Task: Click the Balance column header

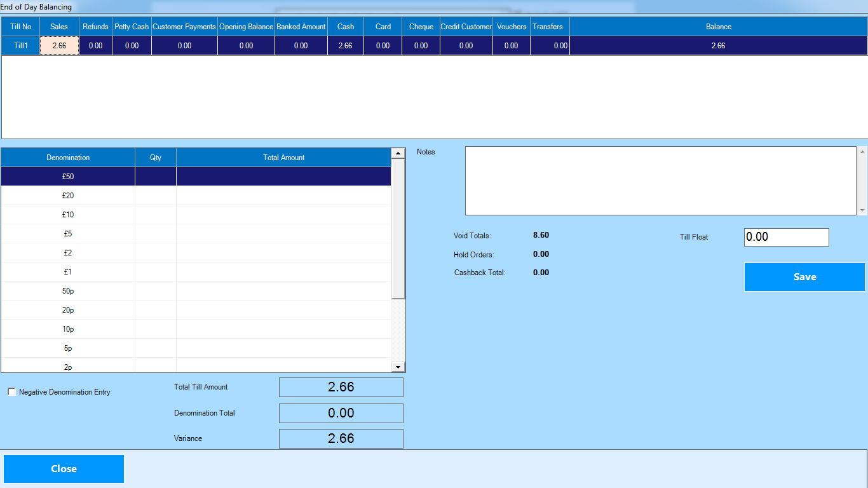Action: pos(718,27)
